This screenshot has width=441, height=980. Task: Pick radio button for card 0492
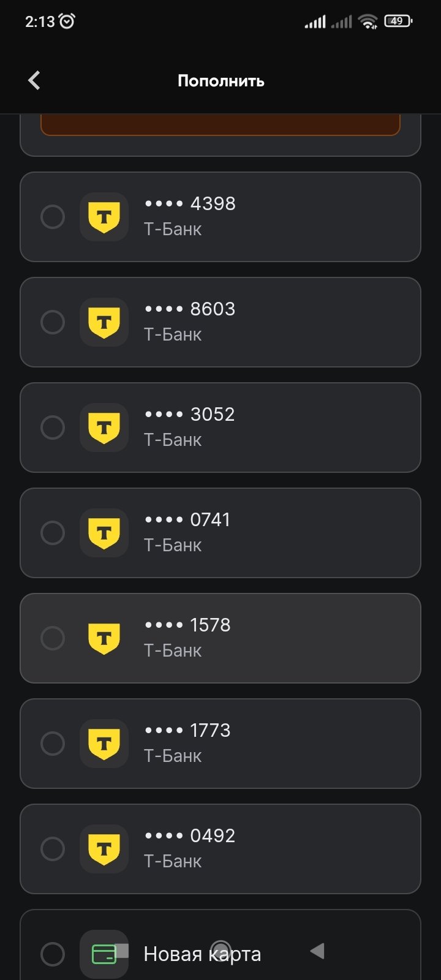[x=53, y=849]
